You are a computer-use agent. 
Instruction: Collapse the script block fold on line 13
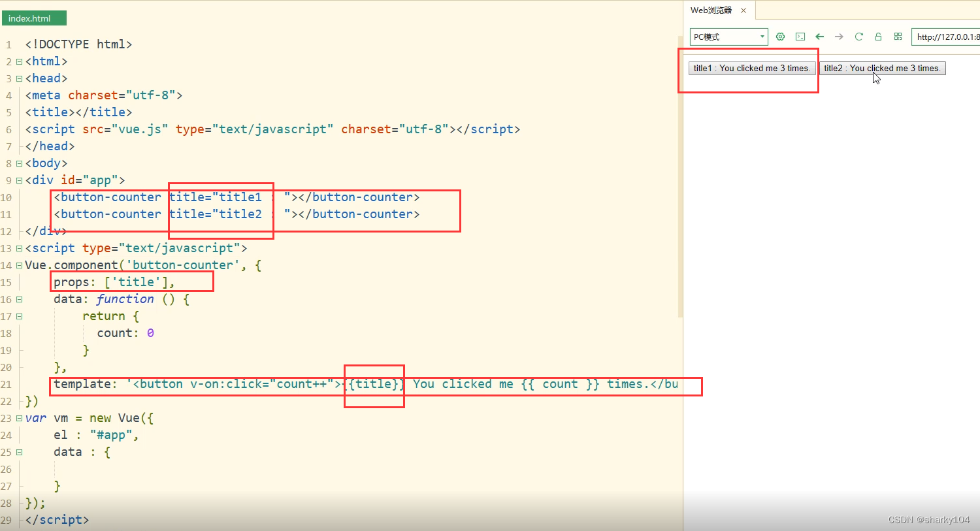(19, 248)
